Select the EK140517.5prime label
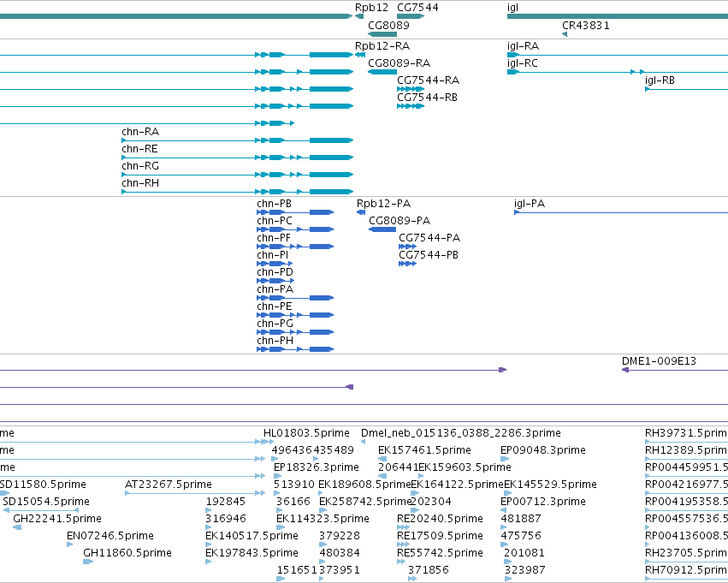The height and width of the screenshot is (583, 728). [252, 536]
